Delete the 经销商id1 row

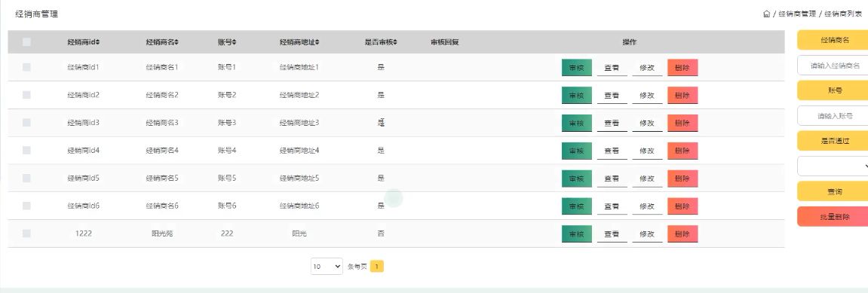(682, 68)
